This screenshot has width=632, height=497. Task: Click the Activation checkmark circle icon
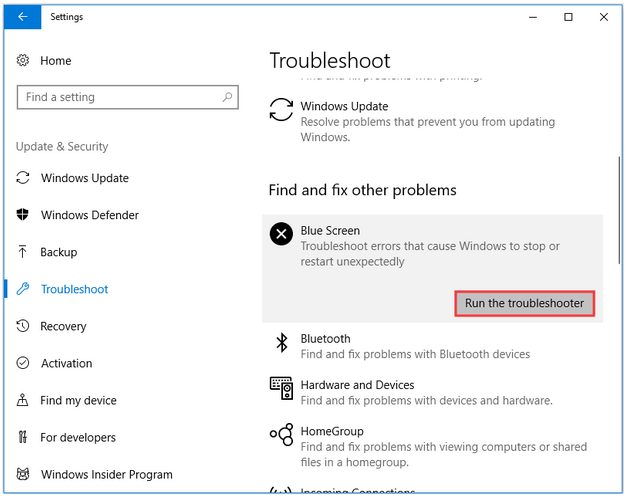[x=23, y=363]
